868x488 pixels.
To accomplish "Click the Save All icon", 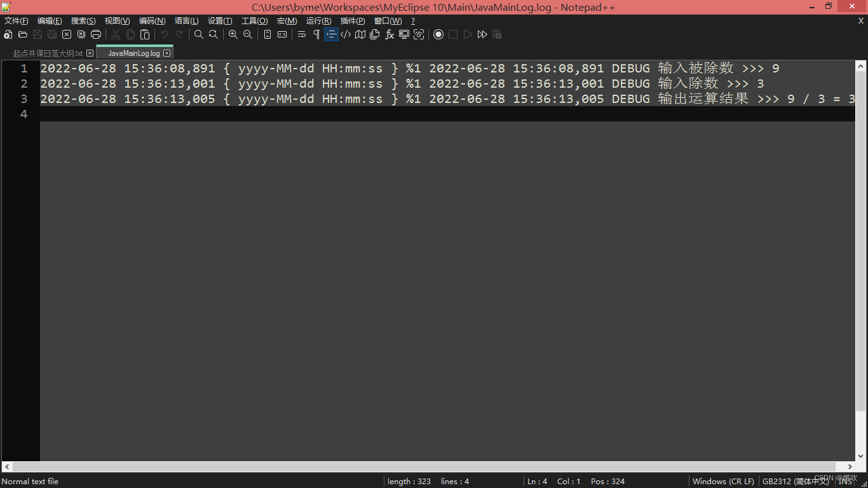I will click(x=52, y=34).
